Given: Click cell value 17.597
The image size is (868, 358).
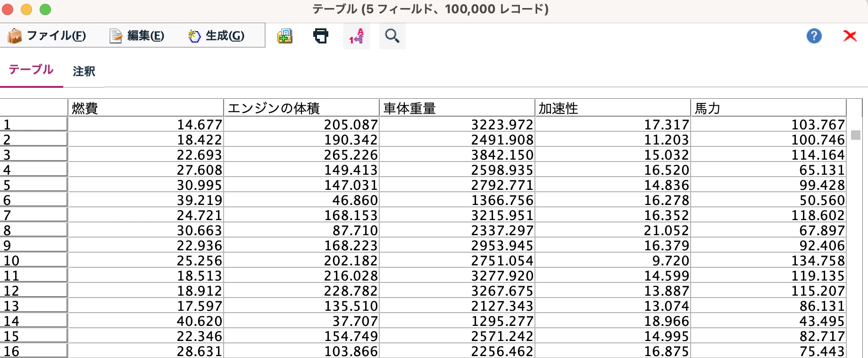Looking at the screenshot, I should click(x=199, y=306).
